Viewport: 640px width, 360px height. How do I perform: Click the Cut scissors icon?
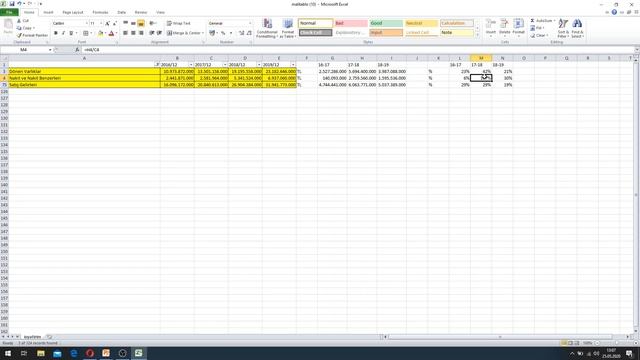coord(19,21)
